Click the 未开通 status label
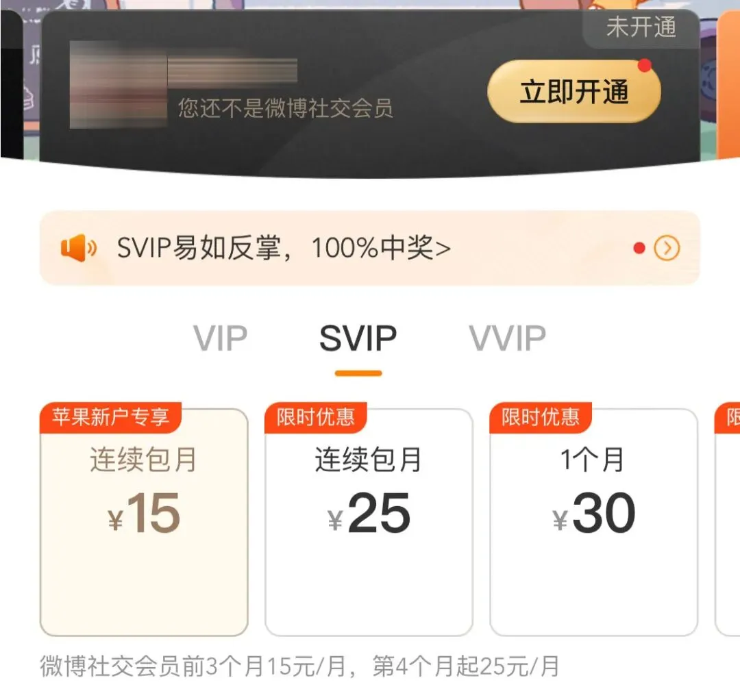 click(641, 27)
